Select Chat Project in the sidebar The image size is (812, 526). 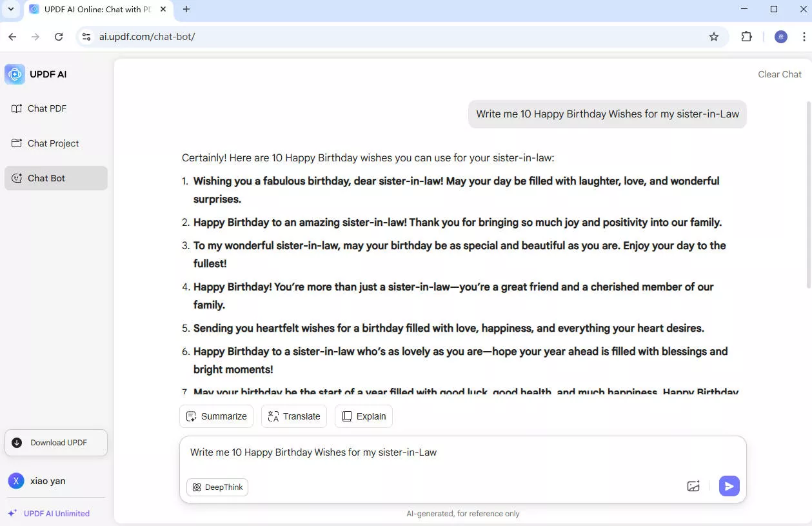53,143
